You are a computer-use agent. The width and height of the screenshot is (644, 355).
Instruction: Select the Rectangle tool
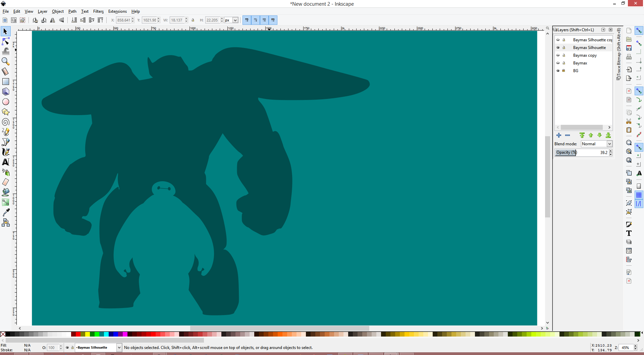pos(6,82)
